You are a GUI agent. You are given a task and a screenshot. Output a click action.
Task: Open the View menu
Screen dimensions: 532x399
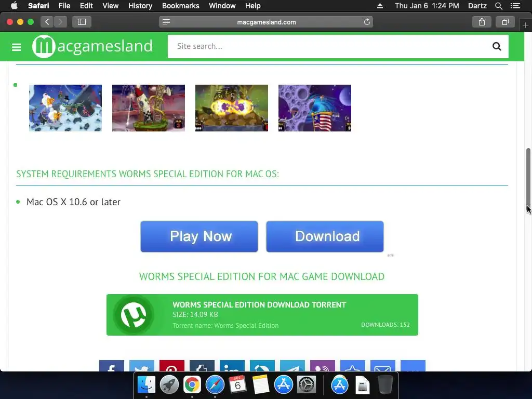pos(110,6)
